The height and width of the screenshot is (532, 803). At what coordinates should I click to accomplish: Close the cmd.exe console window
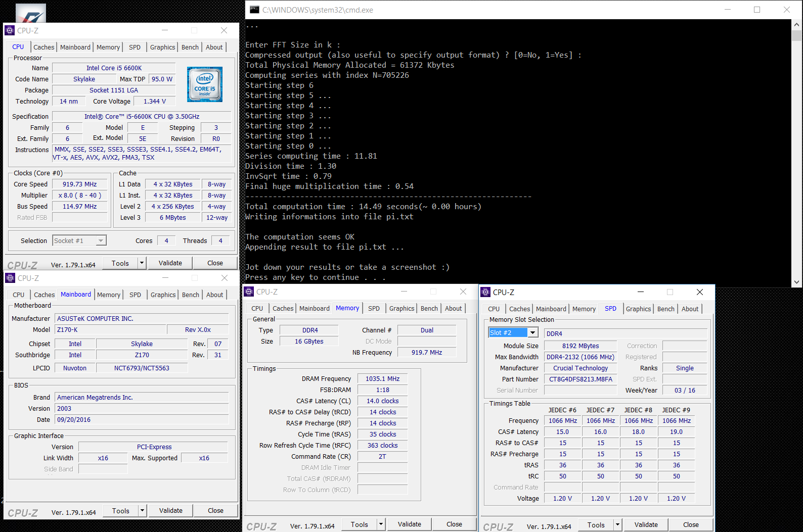pyautogui.click(x=787, y=10)
